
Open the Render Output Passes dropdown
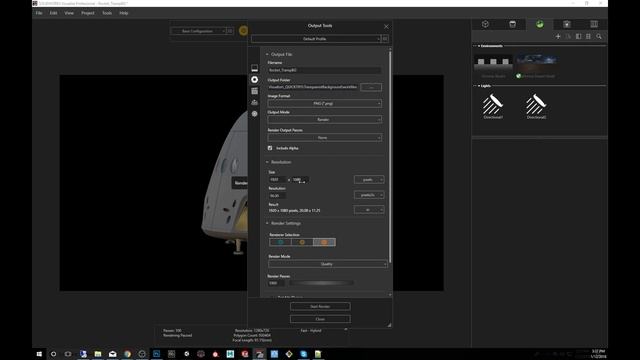click(x=324, y=138)
